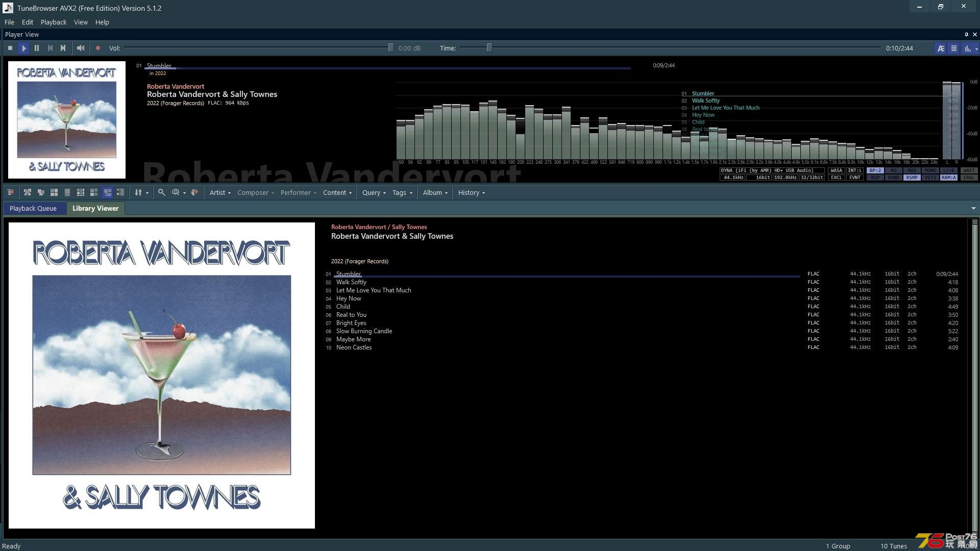Image resolution: width=980 pixels, height=551 pixels.
Task: Select the 'Neon Castles' track row
Action: tap(642, 347)
